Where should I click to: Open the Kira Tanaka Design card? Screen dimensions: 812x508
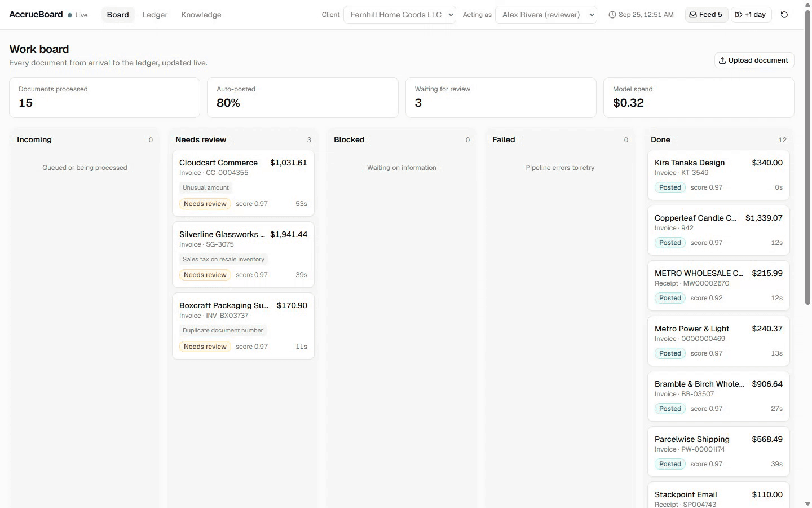[x=718, y=175]
